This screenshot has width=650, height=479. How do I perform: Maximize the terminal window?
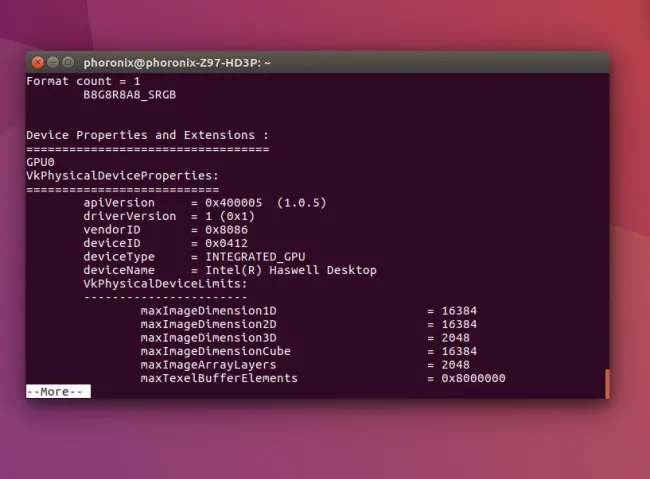coord(68,63)
